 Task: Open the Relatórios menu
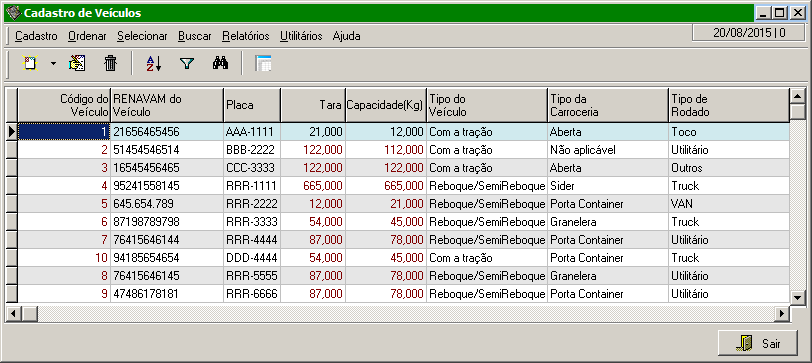pos(246,36)
